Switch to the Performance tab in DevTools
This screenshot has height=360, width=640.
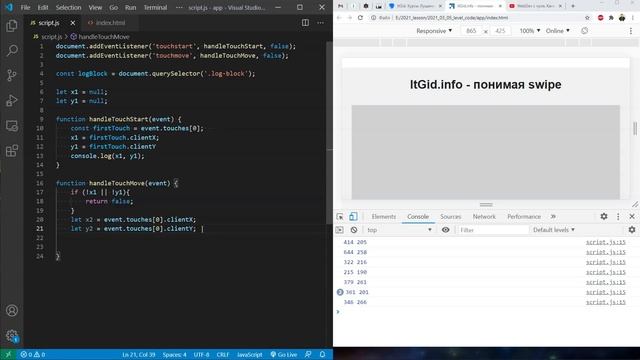point(524,217)
